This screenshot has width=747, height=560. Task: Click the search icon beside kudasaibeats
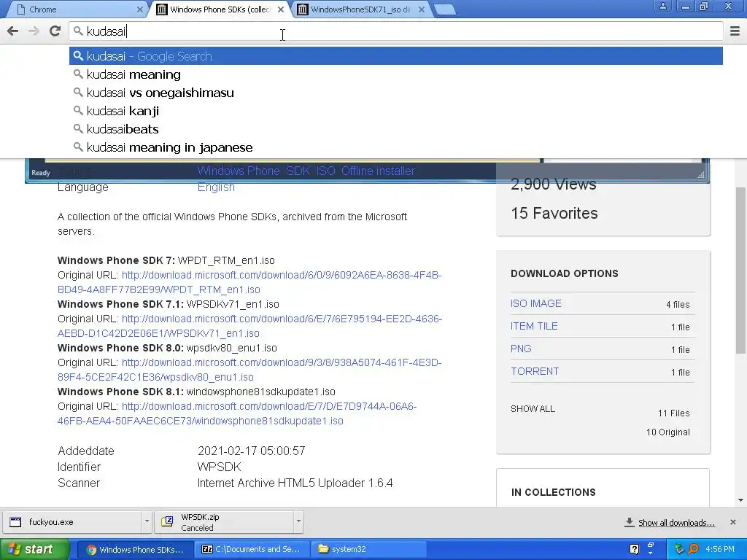(x=78, y=128)
